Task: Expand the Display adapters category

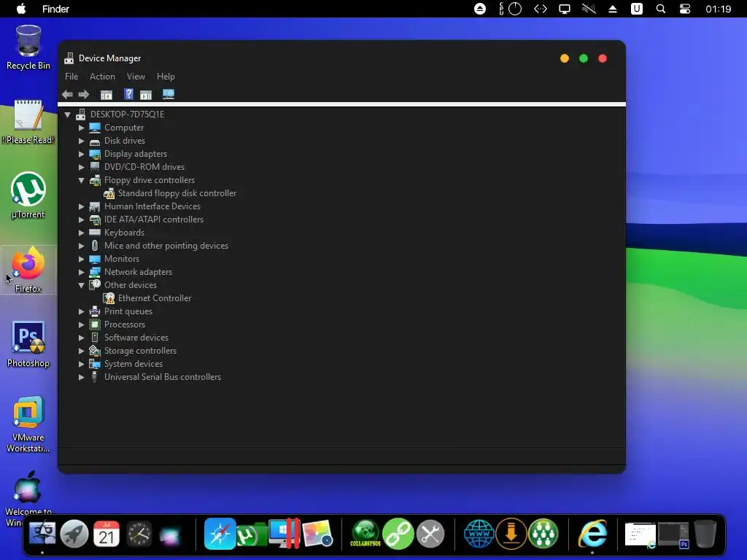Action: (82, 154)
